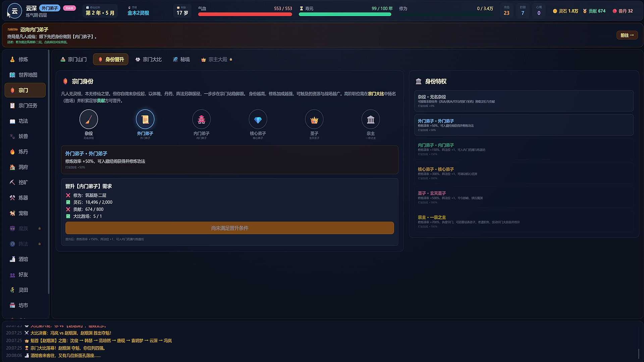Viewport: 644px width, 362px height.
Task: Select the 核心弟子 diamond rank icon
Action: point(258,119)
